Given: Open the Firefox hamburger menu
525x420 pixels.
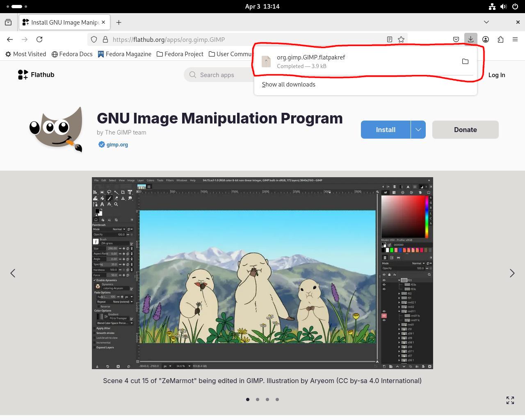Looking at the screenshot, I should coord(515,39).
